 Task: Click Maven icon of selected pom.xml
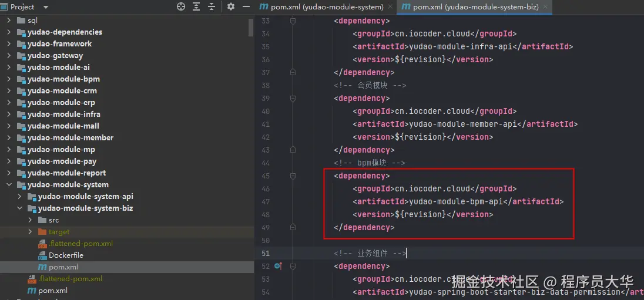(x=42, y=267)
